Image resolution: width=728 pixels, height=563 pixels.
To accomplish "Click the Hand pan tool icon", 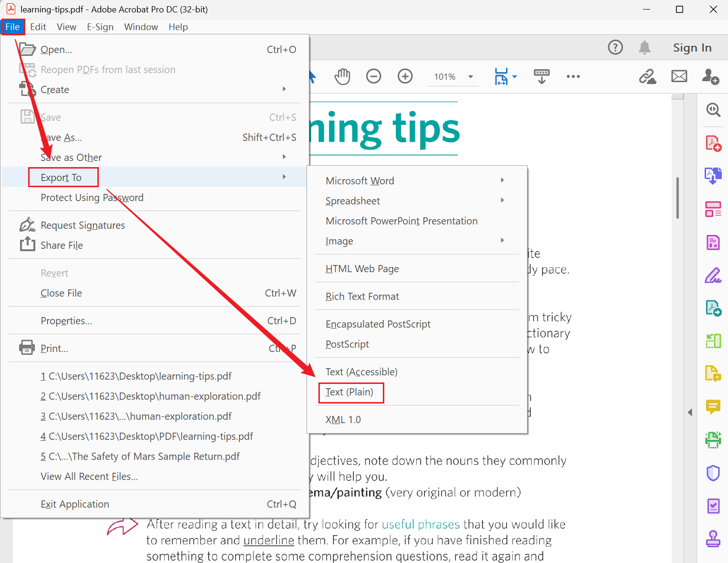I will pos(342,76).
